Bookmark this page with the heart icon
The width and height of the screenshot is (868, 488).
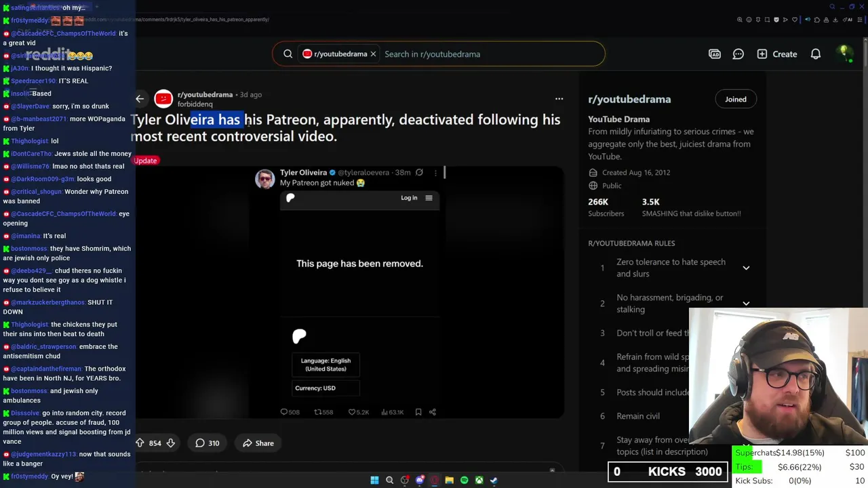(795, 20)
